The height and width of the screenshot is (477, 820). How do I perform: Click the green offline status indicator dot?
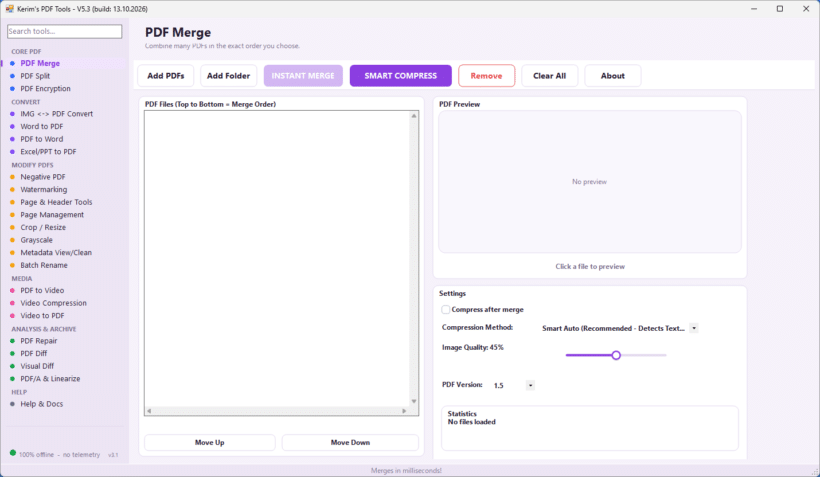[13, 453]
